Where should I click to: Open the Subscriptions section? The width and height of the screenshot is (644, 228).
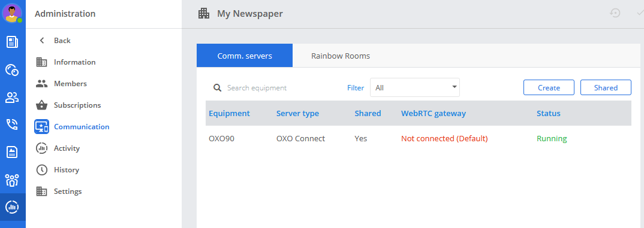pyautogui.click(x=77, y=105)
